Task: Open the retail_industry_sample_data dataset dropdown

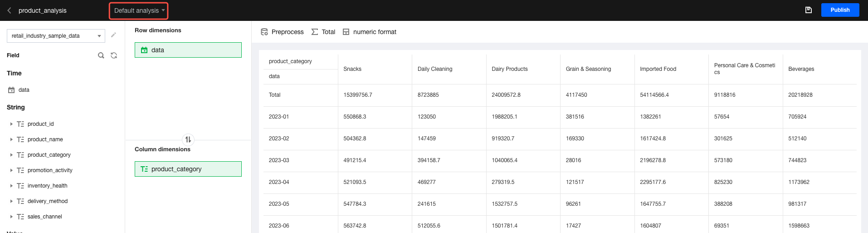Action: pyautogui.click(x=56, y=36)
